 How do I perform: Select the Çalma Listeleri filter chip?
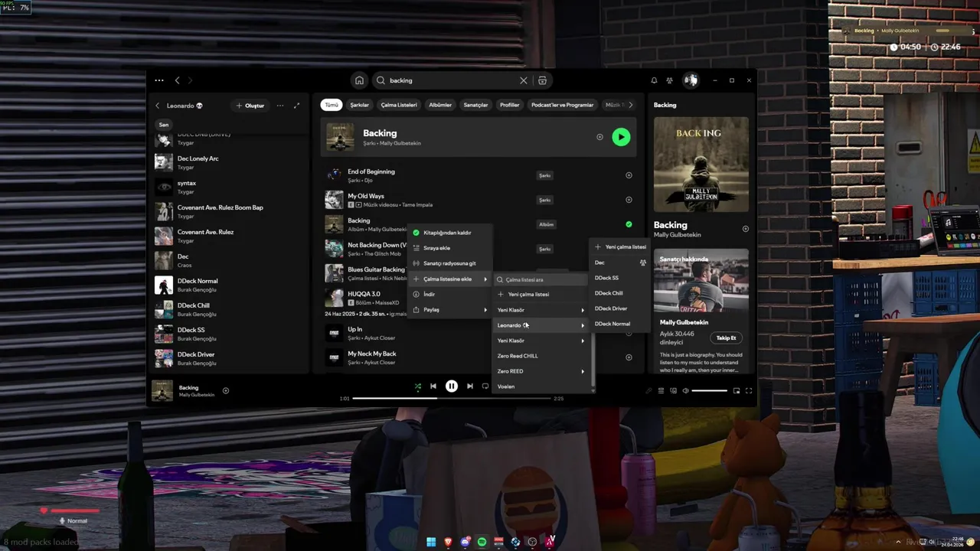399,105
